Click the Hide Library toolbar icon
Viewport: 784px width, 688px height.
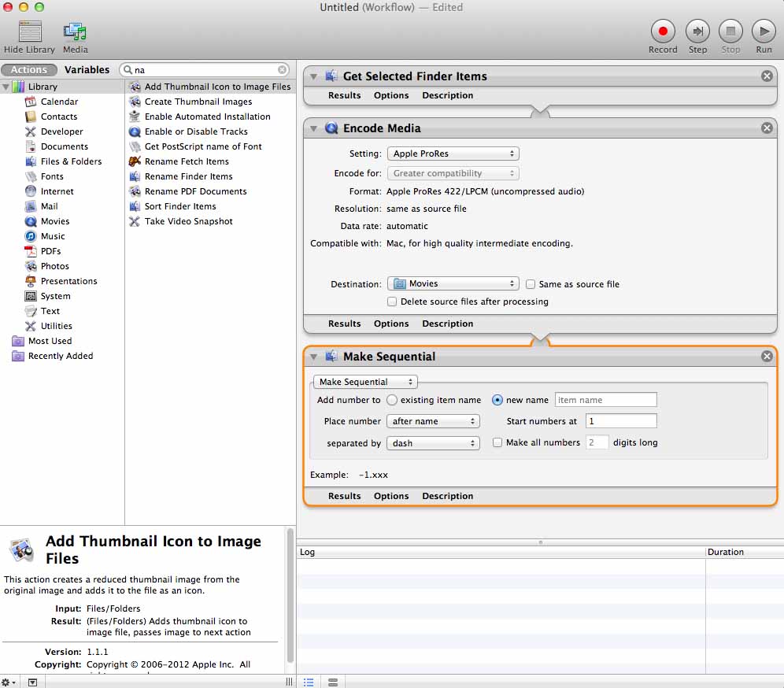click(30, 32)
